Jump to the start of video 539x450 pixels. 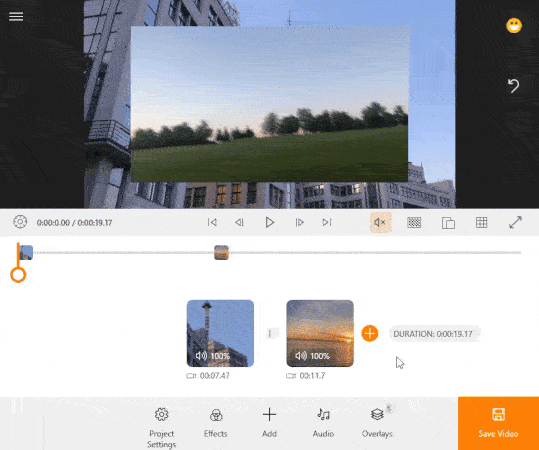[212, 222]
